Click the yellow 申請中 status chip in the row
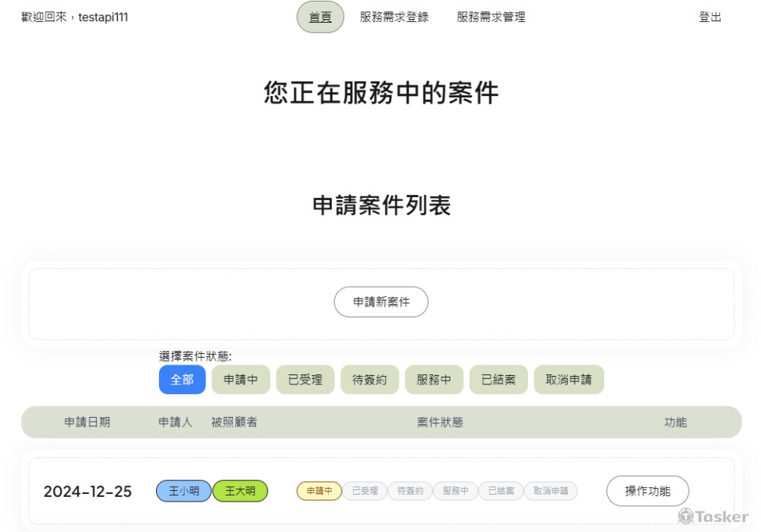Screen dimensions: 761x532 319,491
